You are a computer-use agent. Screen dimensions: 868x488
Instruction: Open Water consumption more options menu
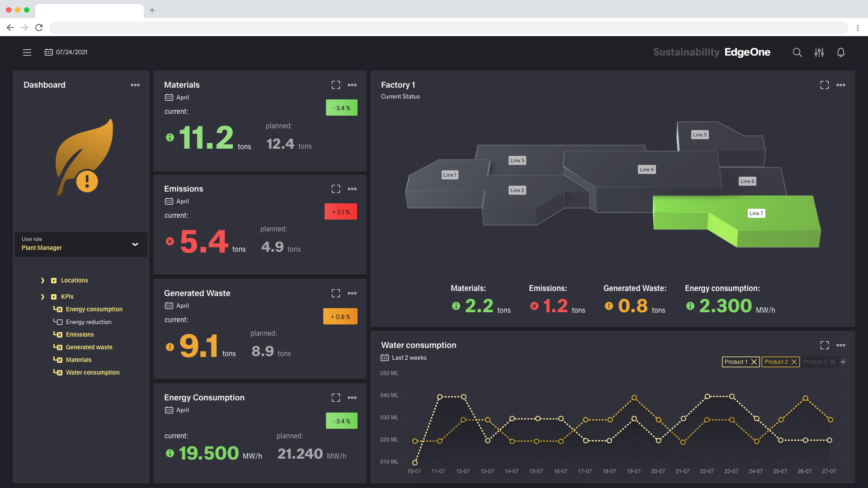pyautogui.click(x=840, y=345)
